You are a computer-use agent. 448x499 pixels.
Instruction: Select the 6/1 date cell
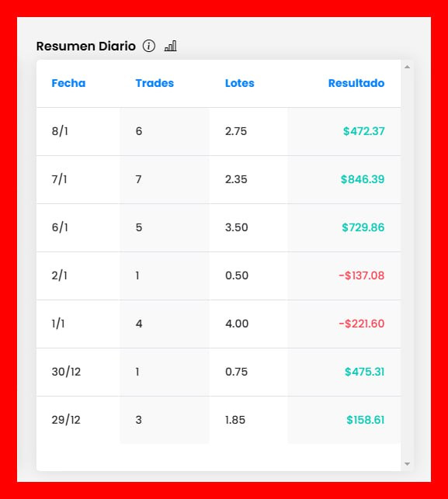pos(60,227)
